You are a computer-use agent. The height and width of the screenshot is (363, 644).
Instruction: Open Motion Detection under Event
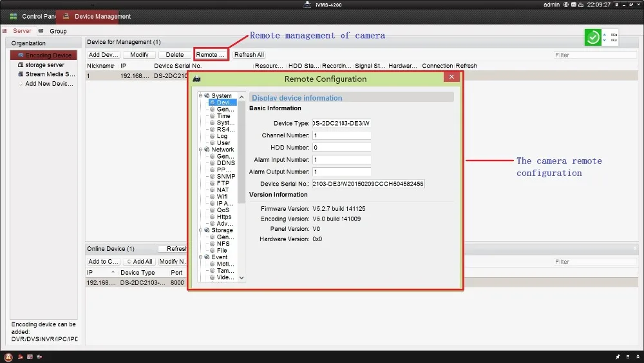tap(222, 264)
